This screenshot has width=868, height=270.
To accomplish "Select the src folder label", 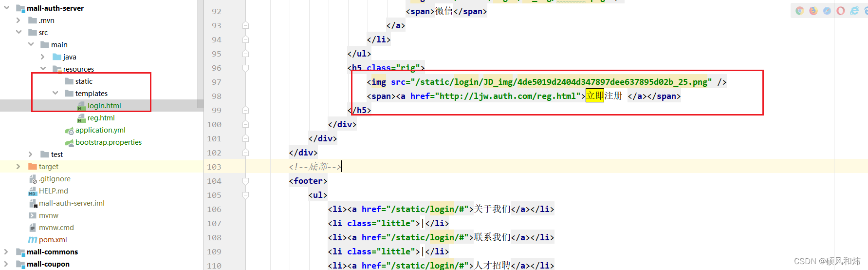I will click(x=43, y=33).
